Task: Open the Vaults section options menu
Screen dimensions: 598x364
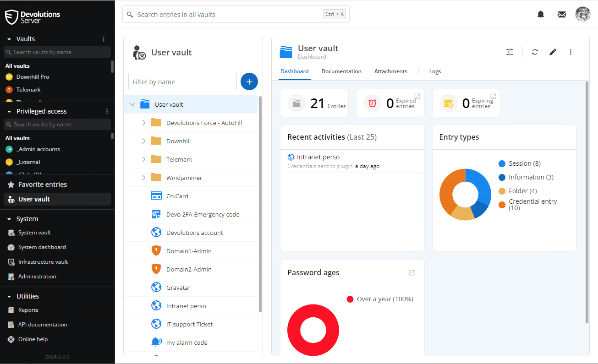Action: [x=104, y=39]
